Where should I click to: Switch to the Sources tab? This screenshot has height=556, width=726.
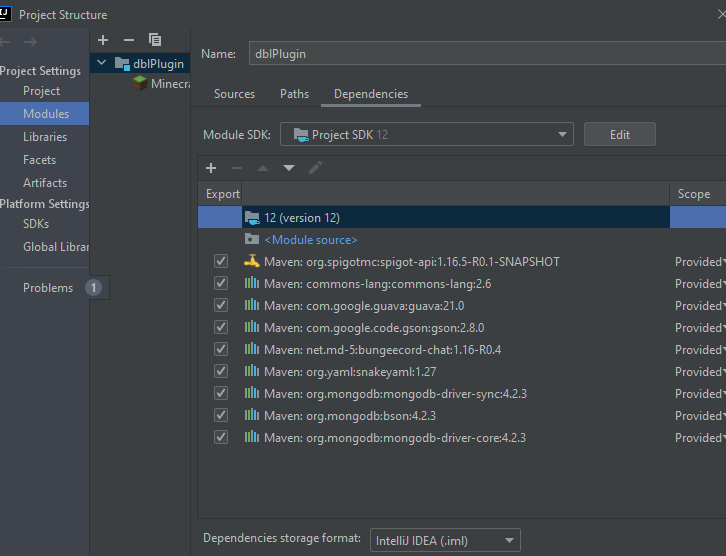(x=234, y=94)
